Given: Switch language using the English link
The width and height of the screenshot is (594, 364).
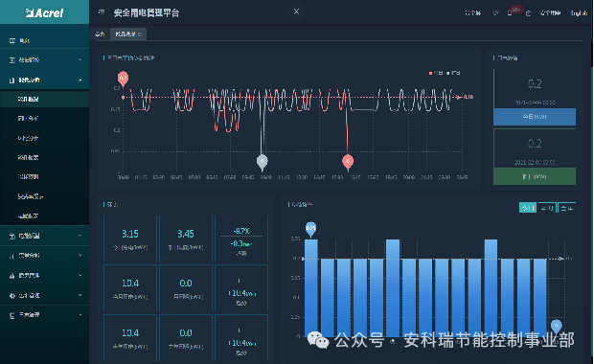Looking at the screenshot, I should (x=579, y=12).
